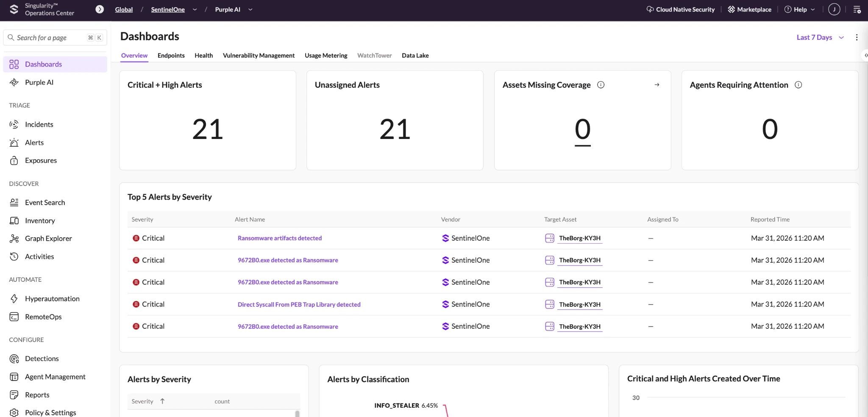
Task: Open the dashboard three-dot options menu
Action: point(857,37)
